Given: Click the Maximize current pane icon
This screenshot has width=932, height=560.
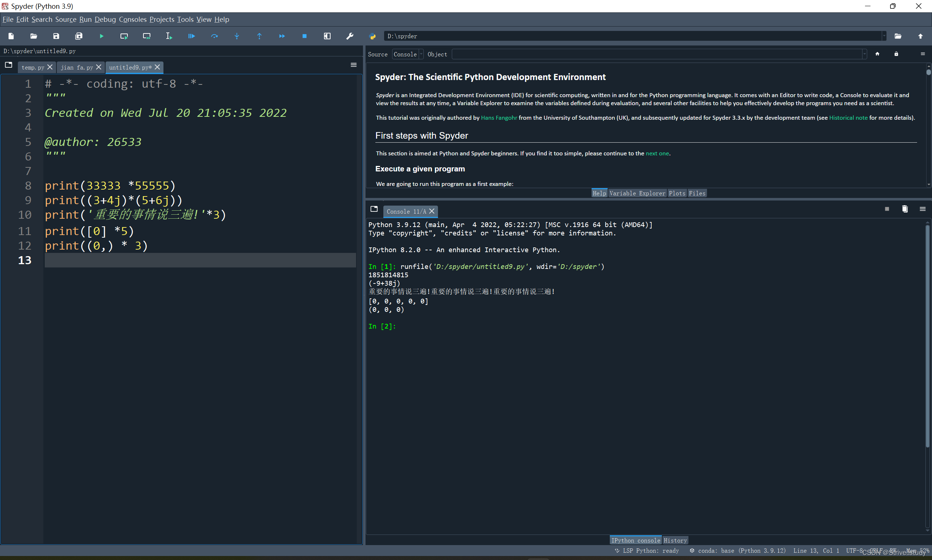Looking at the screenshot, I should coord(327,36).
